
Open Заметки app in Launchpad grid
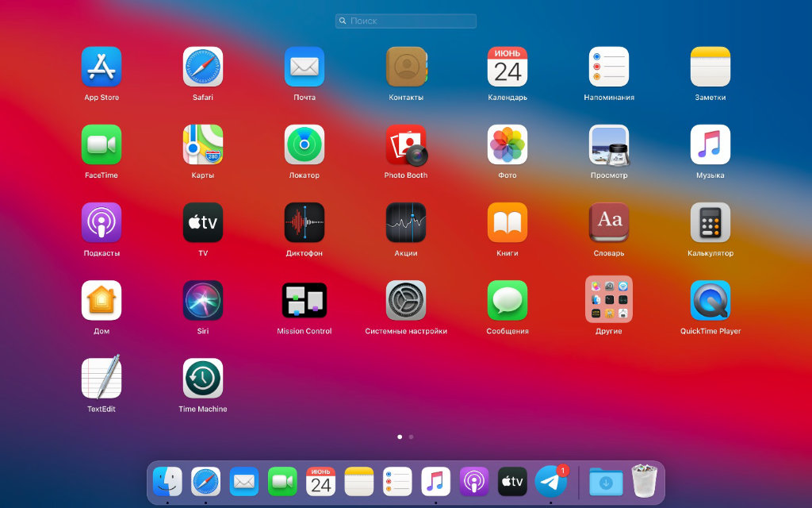[x=710, y=67]
